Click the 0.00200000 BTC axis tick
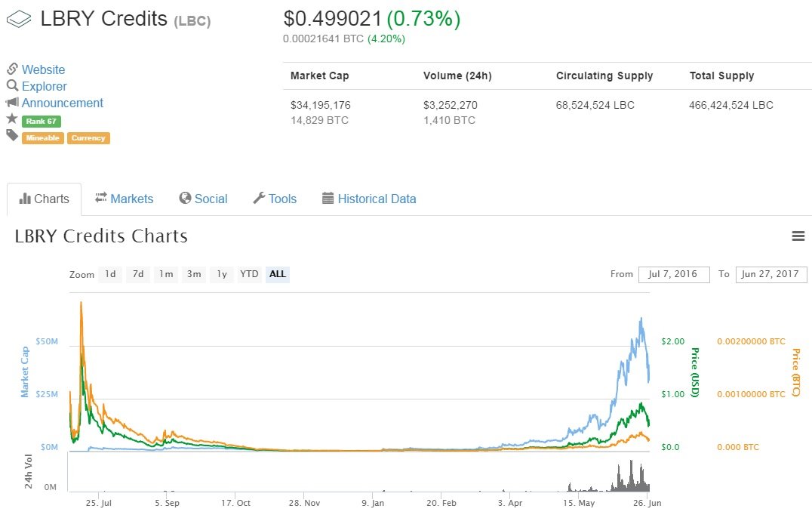 751,341
